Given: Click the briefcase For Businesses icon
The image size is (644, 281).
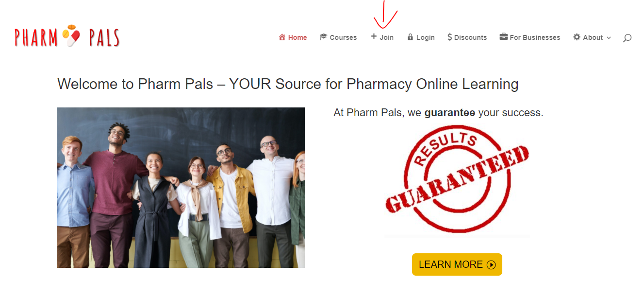Looking at the screenshot, I should tap(504, 37).
